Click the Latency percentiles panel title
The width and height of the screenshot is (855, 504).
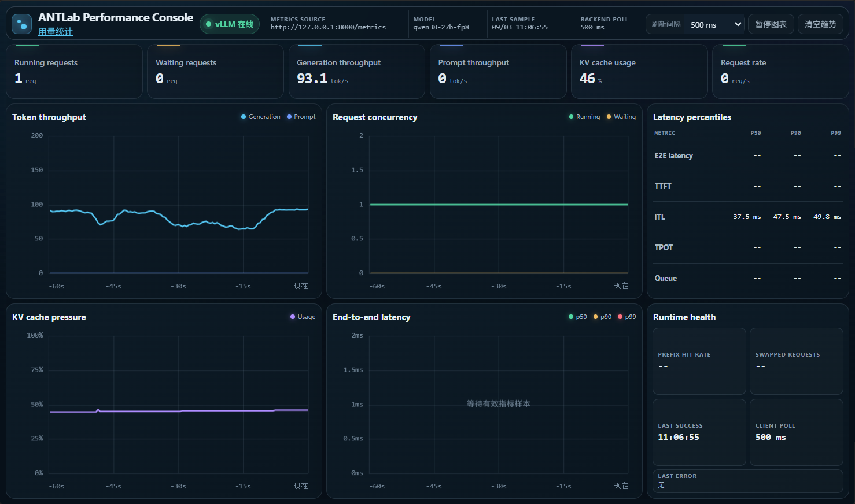692,117
